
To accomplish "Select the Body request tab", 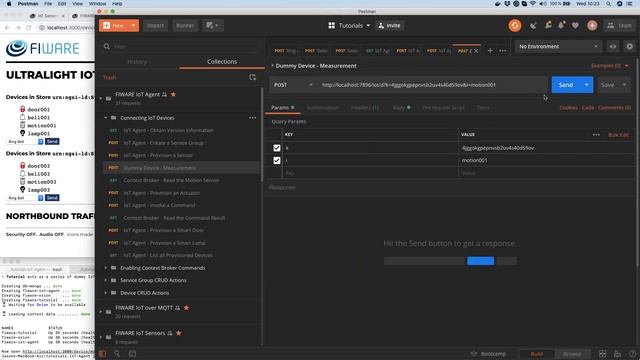I will [401, 108].
